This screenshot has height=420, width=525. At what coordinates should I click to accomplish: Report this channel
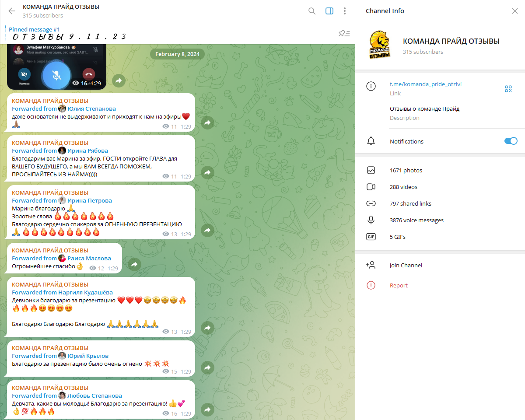(x=399, y=285)
